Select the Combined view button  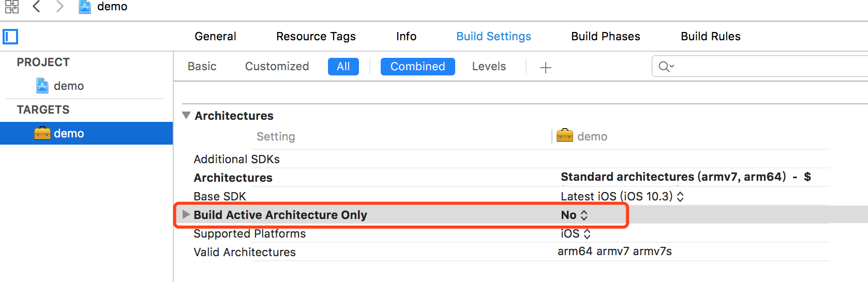[x=418, y=67]
